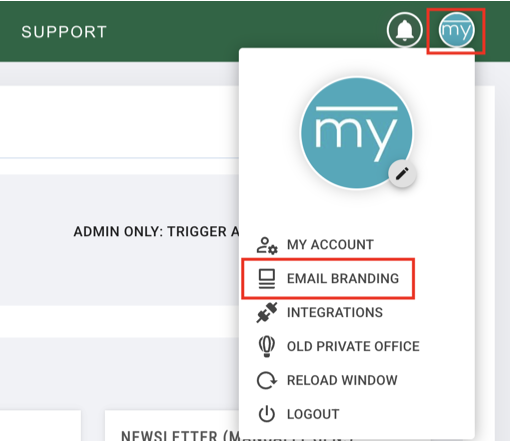The width and height of the screenshot is (510, 441).
Task: Click the blank white panel below Support
Action: click(x=119, y=122)
